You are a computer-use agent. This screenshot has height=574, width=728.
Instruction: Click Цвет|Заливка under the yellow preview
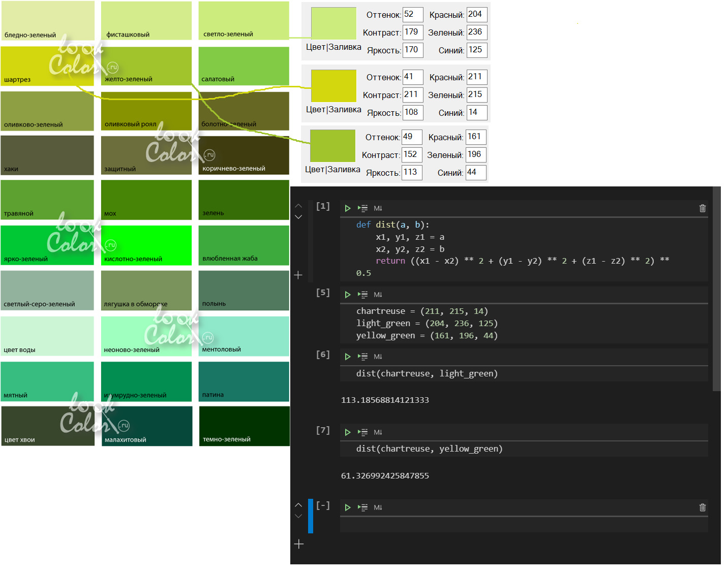333,109
